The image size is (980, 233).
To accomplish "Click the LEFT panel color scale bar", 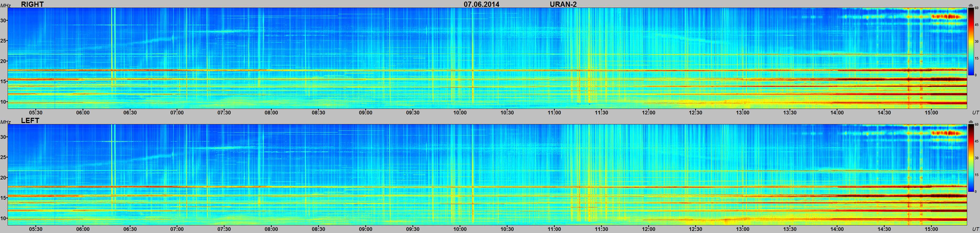I will click(x=971, y=158).
